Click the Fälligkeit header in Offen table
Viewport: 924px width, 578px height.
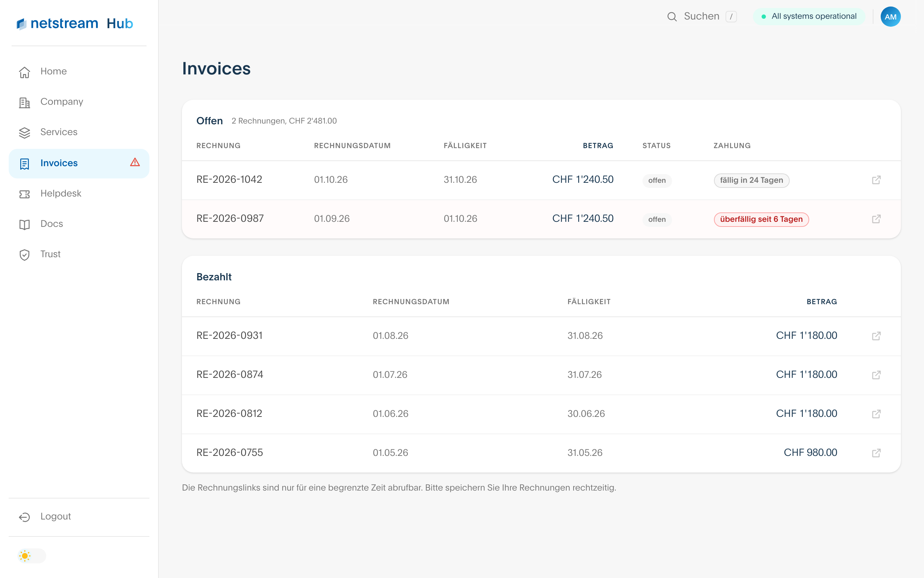[465, 146]
